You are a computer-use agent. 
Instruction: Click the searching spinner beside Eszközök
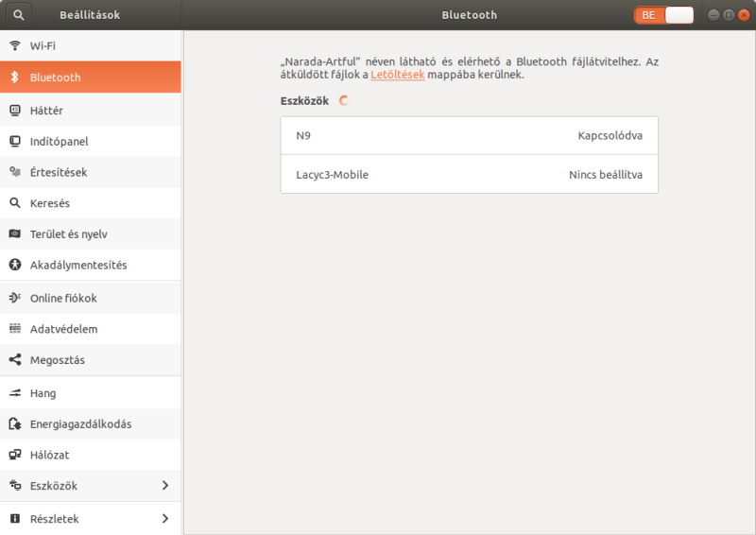[x=344, y=100]
